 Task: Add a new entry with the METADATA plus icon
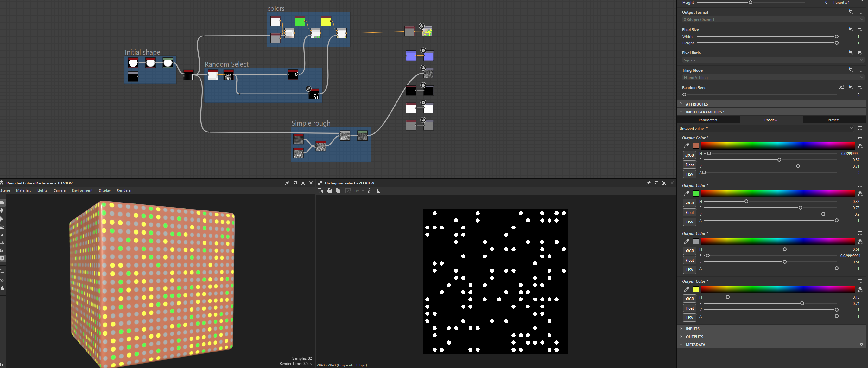click(x=861, y=345)
